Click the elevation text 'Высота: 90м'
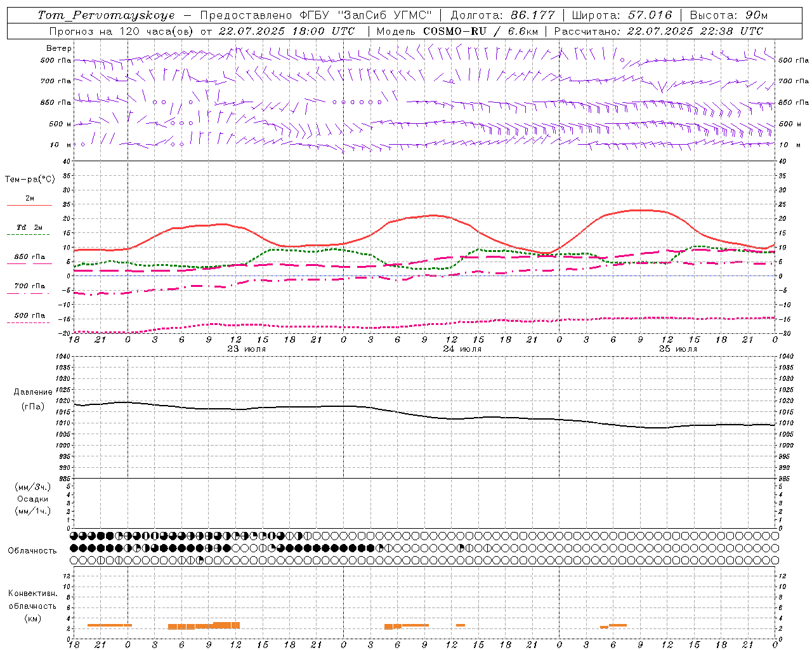This screenshot has height=650, width=812. pyautogui.click(x=728, y=15)
